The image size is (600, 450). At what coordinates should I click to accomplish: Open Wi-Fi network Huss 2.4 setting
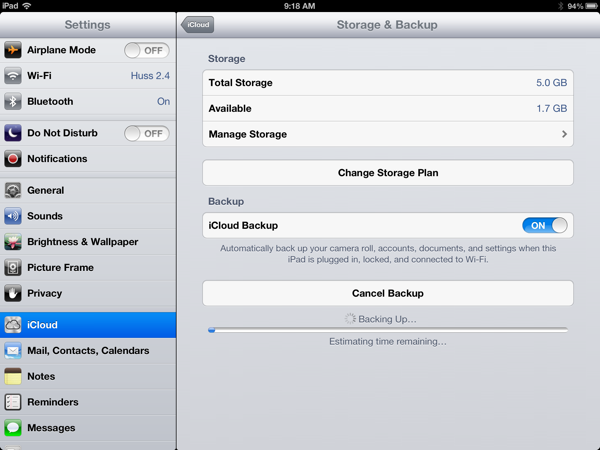[149, 76]
